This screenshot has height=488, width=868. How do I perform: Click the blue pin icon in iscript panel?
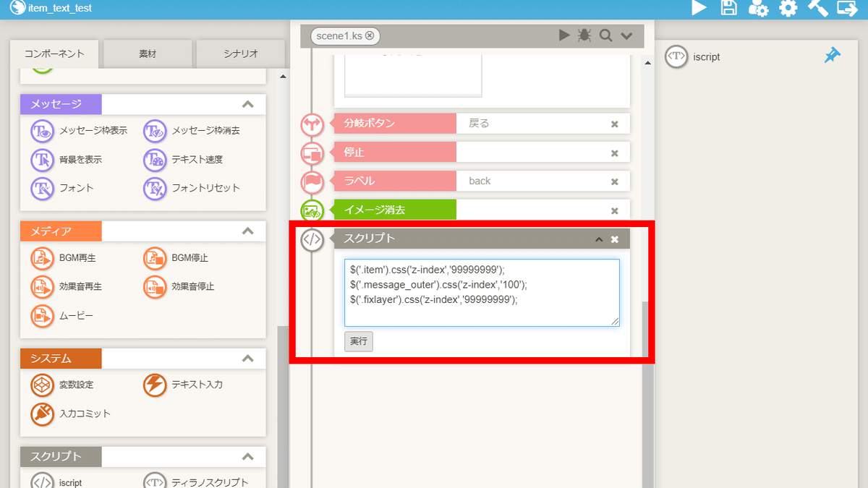click(x=833, y=55)
